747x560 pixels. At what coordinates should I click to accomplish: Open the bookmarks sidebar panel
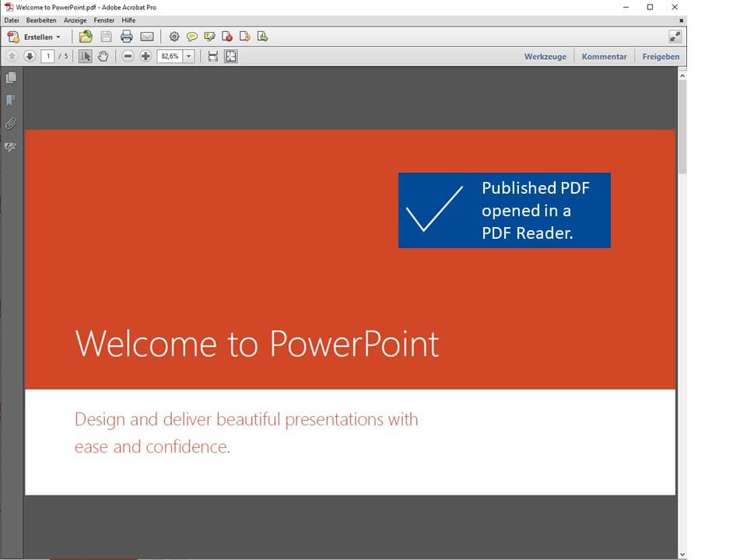point(11,100)
